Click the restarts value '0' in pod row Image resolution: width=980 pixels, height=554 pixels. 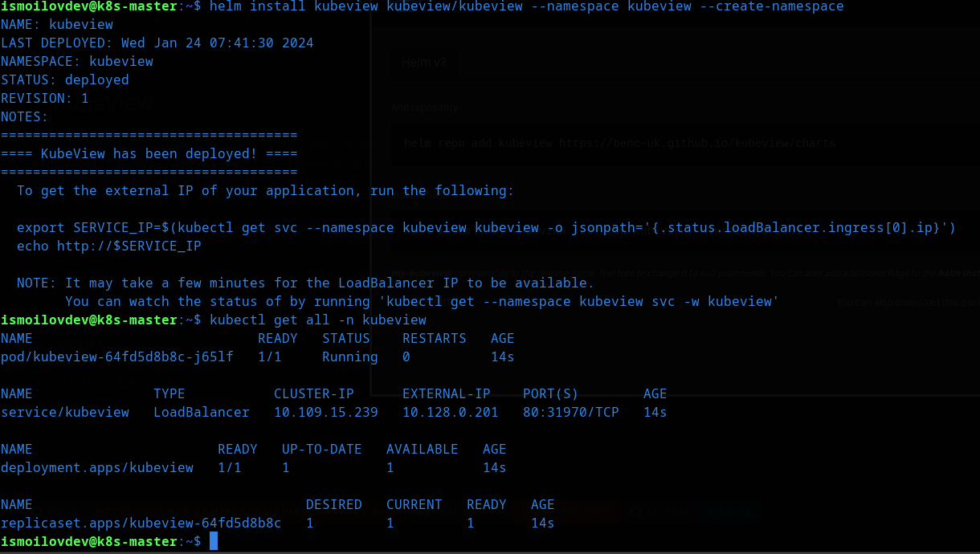click(406, 357)
